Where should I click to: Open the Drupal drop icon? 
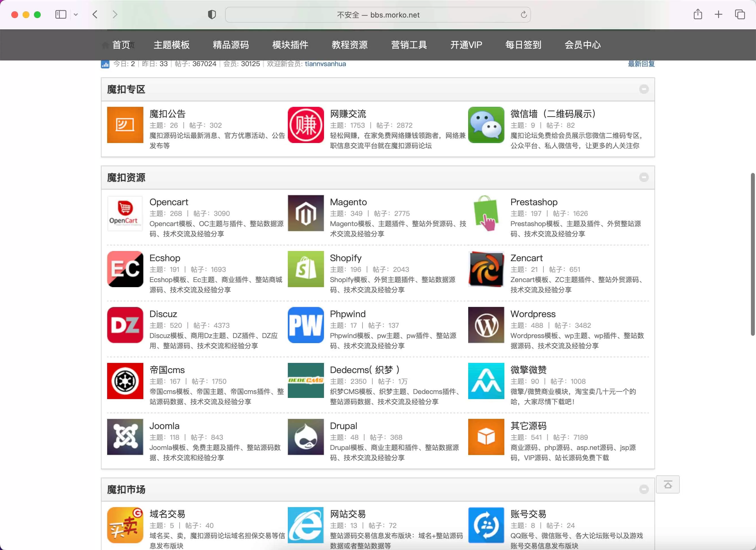pyautogui.click(x=306, y=437)
